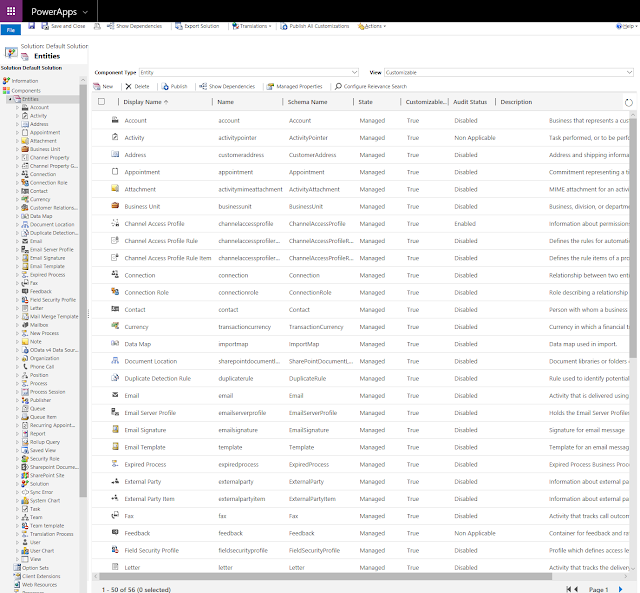Select Option Sets in the tree
The image size is (640, 593).
coord(35,568)
